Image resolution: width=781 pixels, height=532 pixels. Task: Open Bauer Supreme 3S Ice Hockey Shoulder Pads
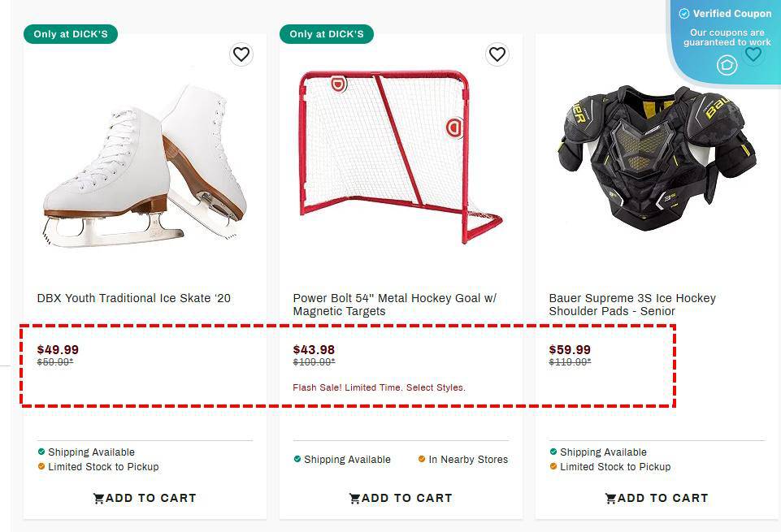pos(632,305)
